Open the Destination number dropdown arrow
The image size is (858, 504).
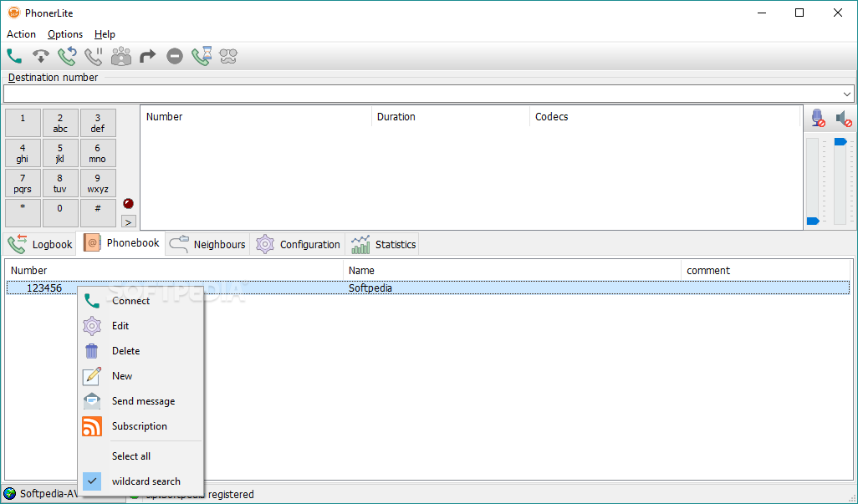click(846, 94)
